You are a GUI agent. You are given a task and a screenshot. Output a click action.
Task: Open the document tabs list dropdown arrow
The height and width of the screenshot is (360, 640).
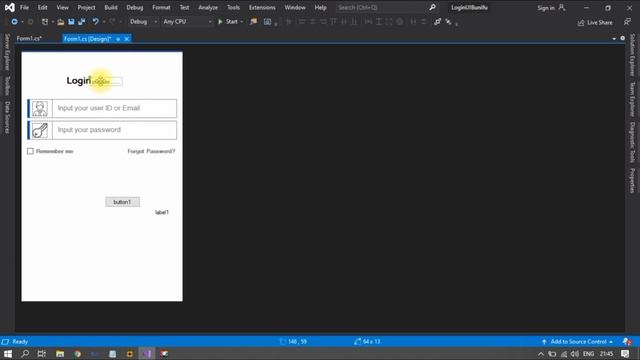pyautogui.click(x=614, y=38)
